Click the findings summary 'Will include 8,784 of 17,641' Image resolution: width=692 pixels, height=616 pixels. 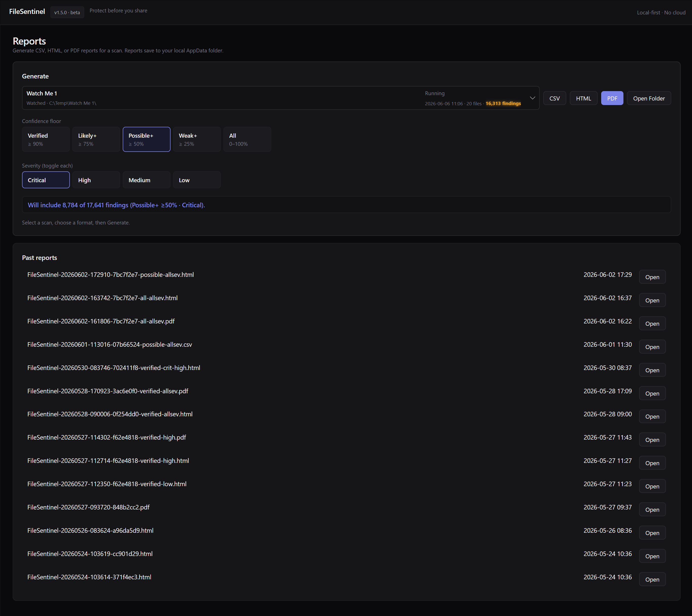[x=116, y=205]
